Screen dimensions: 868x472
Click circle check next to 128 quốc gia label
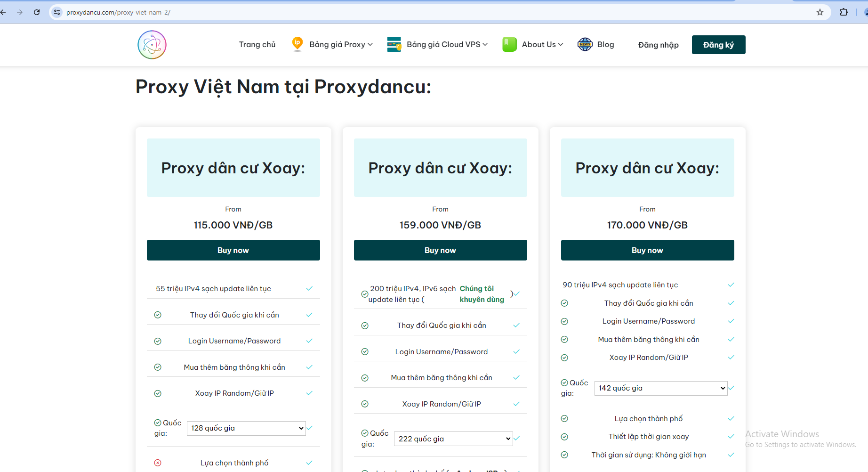pyautogui.click(x=158, y=423)
